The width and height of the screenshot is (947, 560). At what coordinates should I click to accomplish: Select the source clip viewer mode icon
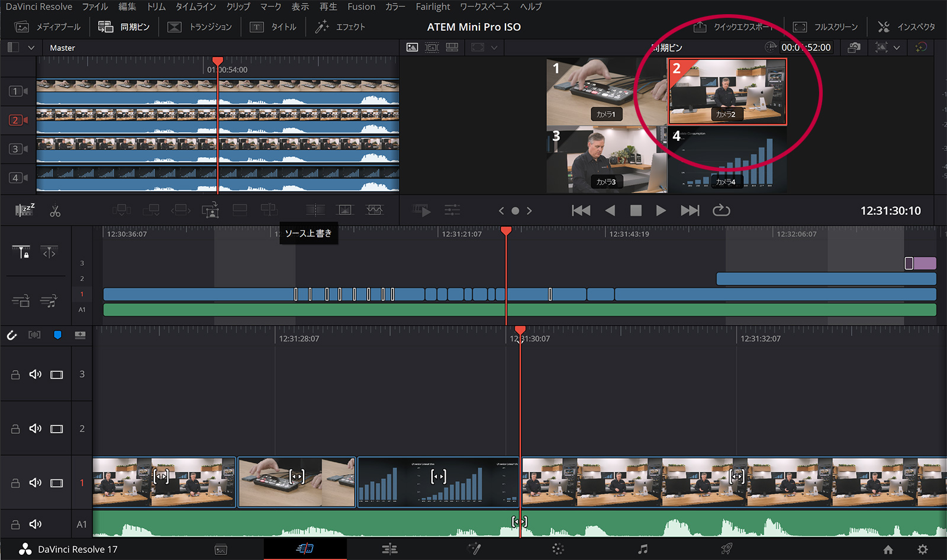(412, 47)
